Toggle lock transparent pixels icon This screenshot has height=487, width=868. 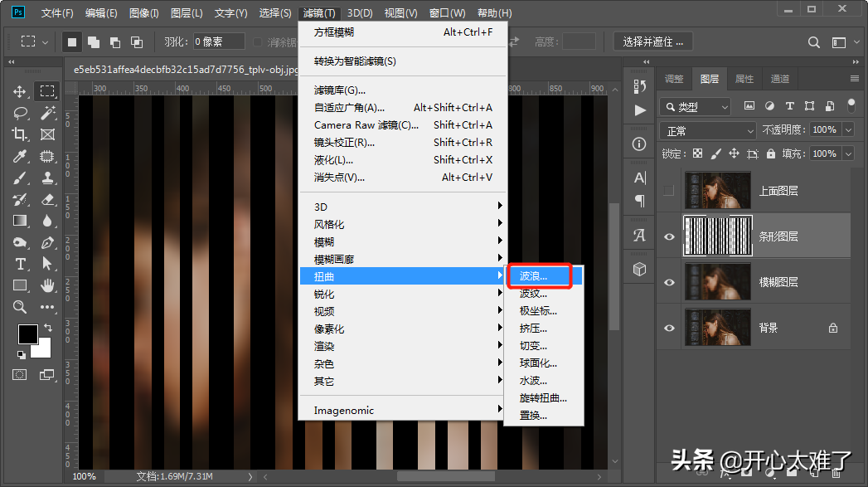pyautogui.click(x=697, y=153)
